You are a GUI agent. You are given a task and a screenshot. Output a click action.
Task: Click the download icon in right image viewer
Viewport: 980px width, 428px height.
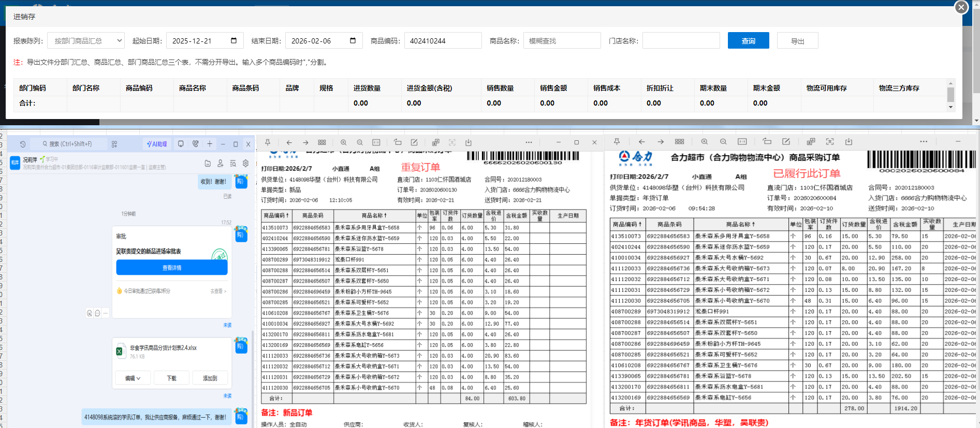pyautogui.click(x=849, y=141)
